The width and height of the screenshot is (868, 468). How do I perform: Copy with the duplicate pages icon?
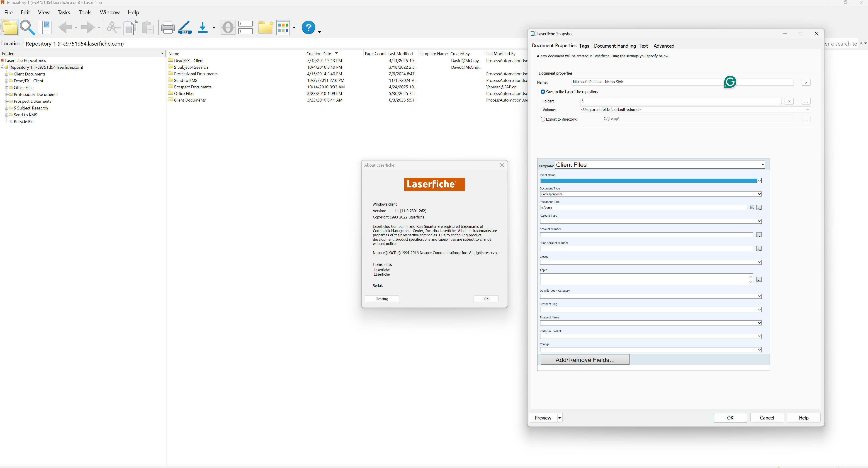131,27
